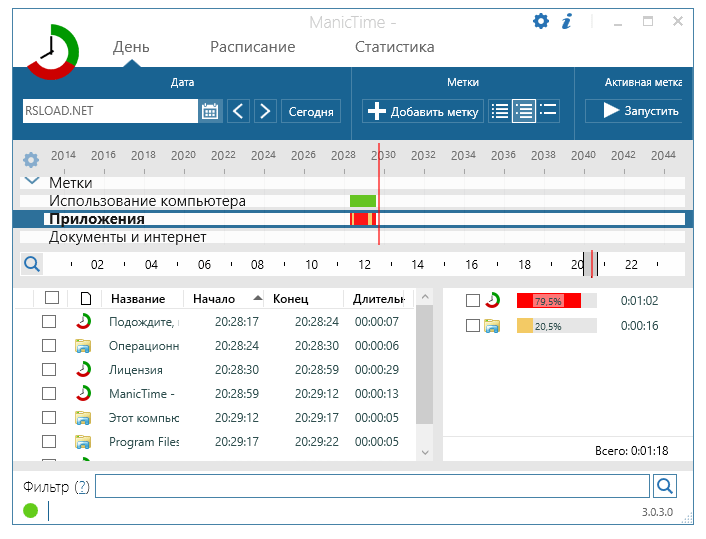Image resolution: width=706 pixels, height=539 pixels.
Task: Check the box for Лицензия row
Action: (49, 370)
